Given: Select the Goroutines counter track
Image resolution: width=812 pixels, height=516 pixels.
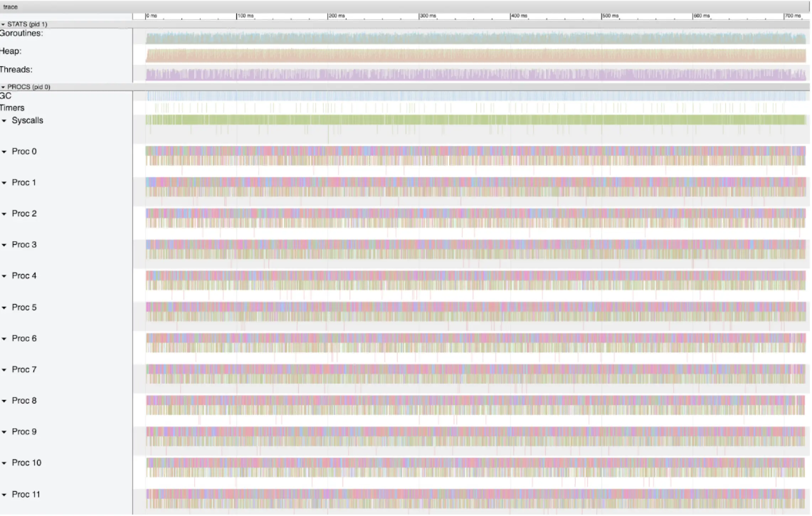Looking at the screenshot, I should [475, 38].
